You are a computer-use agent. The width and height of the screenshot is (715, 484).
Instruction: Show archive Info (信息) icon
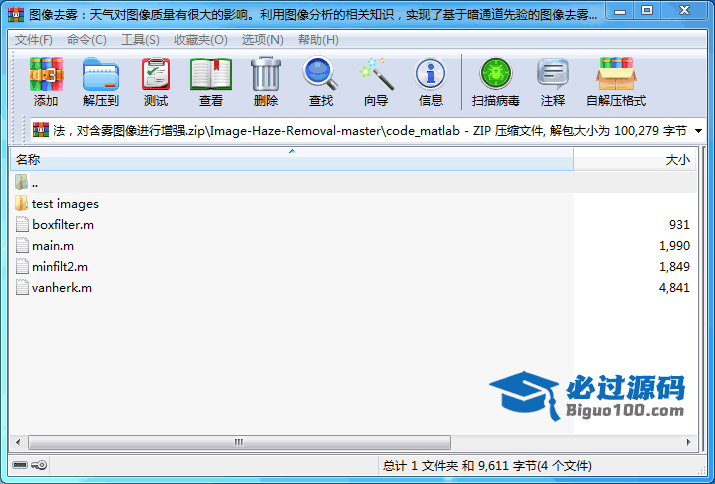tap(430, 74)
